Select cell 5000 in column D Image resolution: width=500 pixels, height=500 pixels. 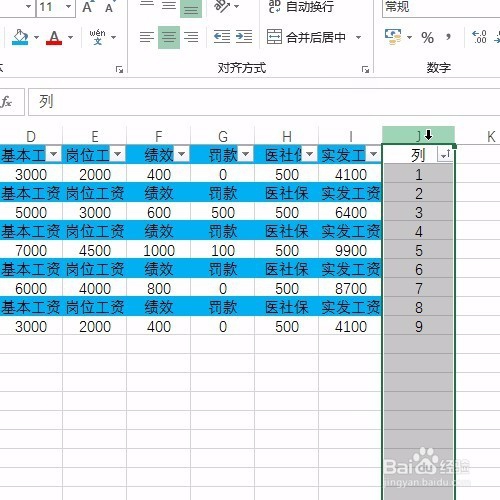31,213
